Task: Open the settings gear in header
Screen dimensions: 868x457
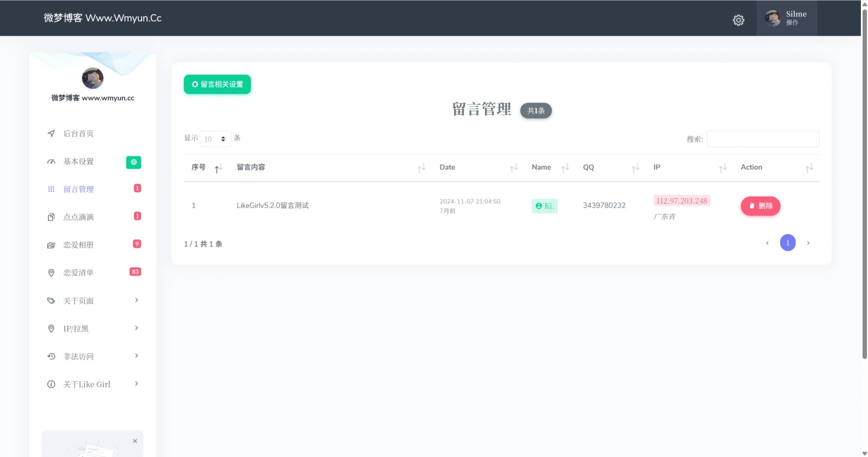Action: (x=738, y=20)
